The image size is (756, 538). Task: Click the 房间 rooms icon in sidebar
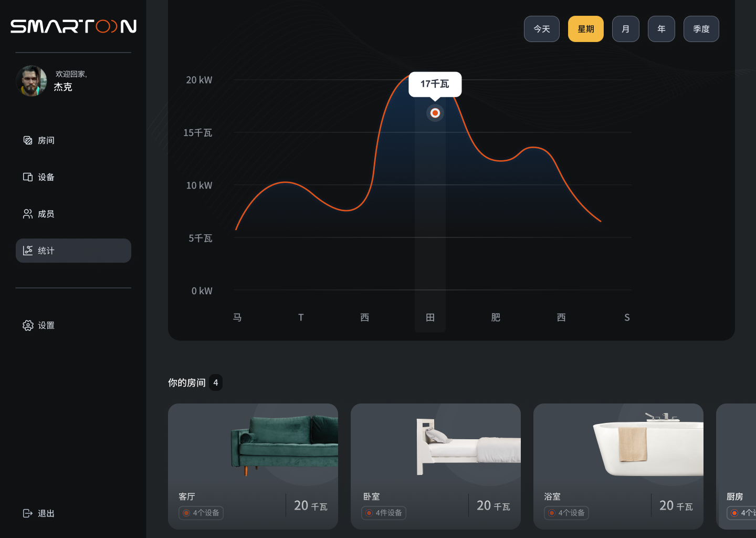(x=28, y=140)
